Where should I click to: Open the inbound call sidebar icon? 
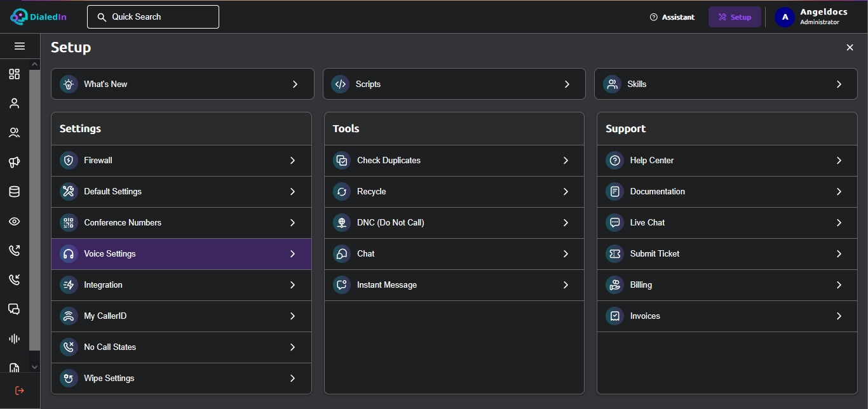(x=14, y=279)
